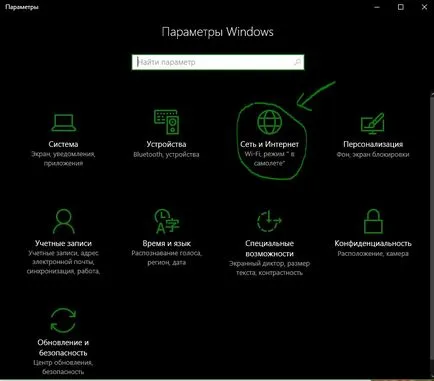Click the Специальные возможности heading
This screenshot has width=434, height=381.
[269, 249]
